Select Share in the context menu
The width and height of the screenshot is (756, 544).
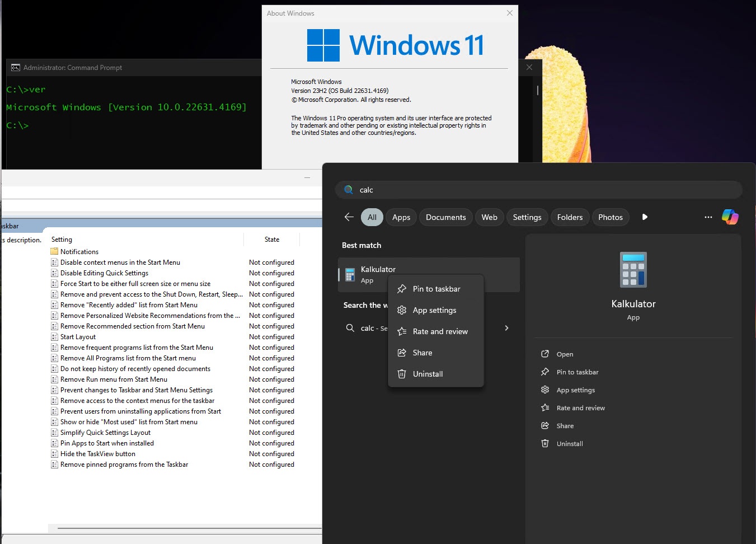click(x=436, y=353)
